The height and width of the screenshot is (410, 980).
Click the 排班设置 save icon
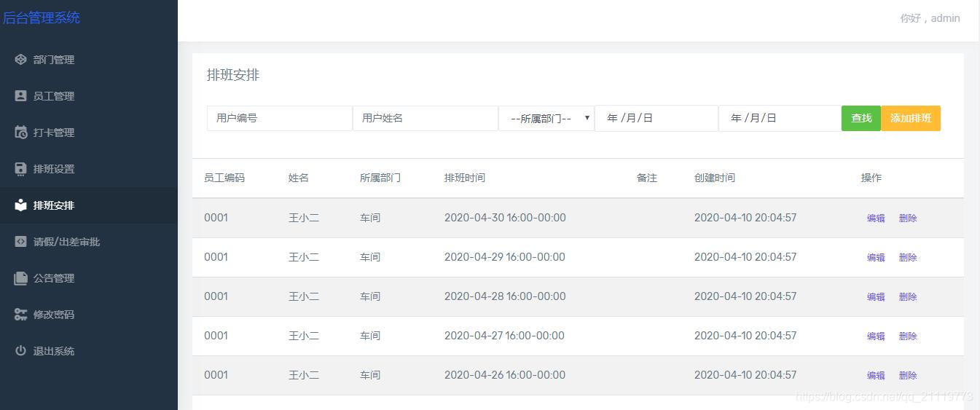click(x=20, y=169)
